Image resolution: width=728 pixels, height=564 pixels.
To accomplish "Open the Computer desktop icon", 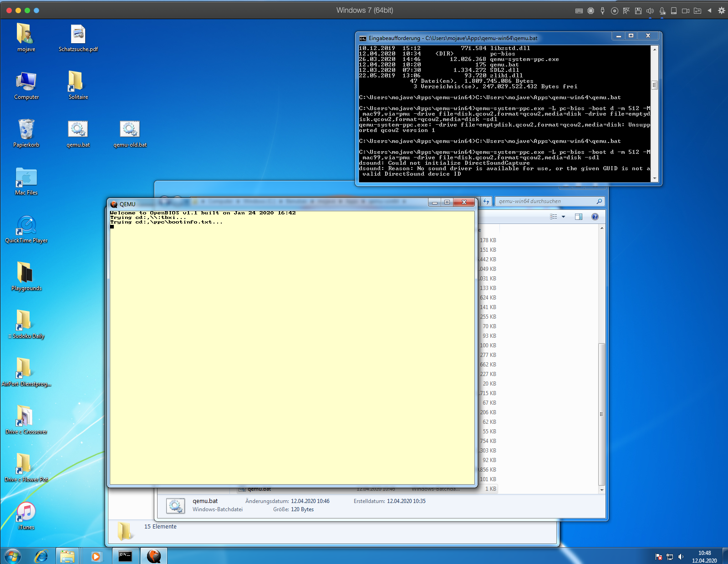I will pos(26,86).
